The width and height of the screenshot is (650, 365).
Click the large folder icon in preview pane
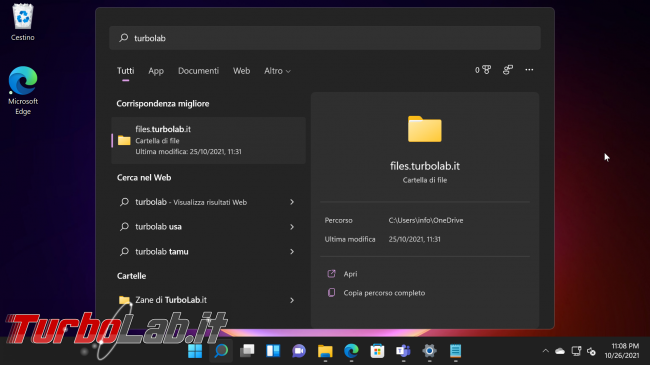point(424,129)
